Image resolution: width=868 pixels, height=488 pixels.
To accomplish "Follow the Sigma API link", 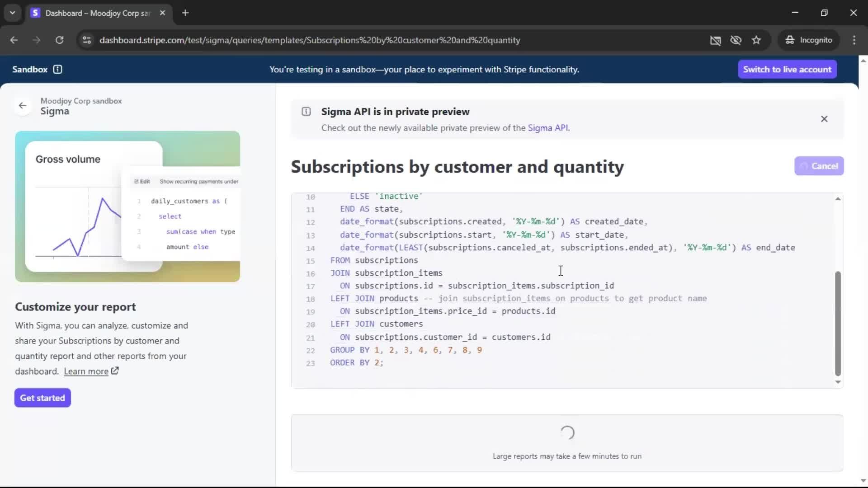I will coord(547,128).
